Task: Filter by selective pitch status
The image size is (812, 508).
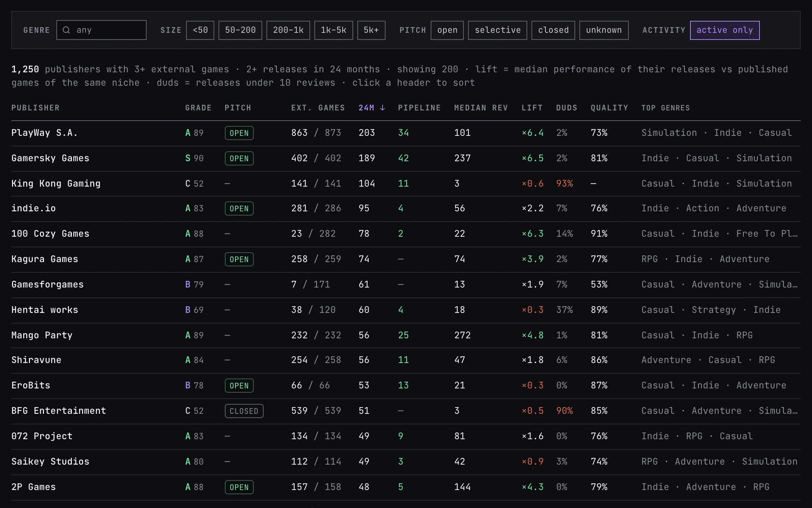Action: coord(498,30)
